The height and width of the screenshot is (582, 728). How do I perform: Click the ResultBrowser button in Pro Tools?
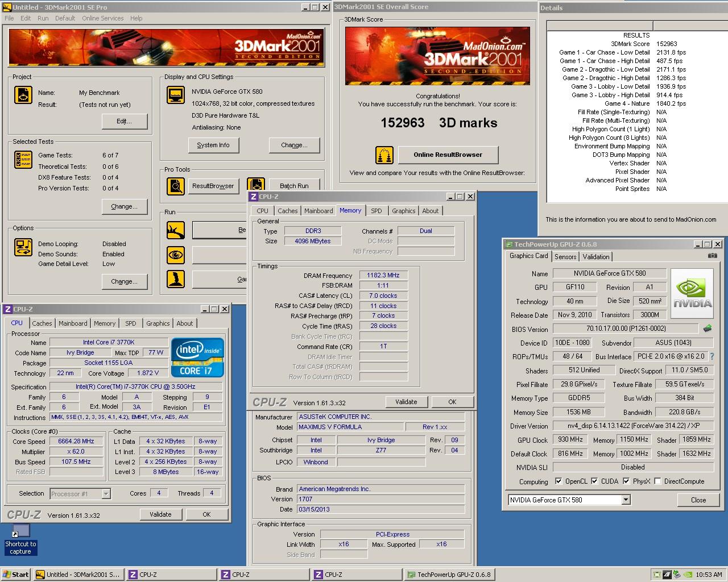point(213,186)
